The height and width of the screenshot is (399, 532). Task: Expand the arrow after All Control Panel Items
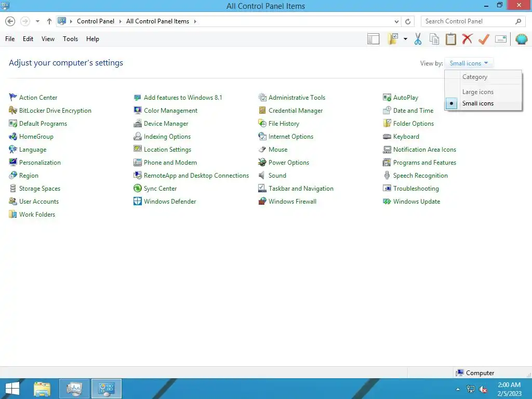pyautogui.click(x=195, y=21)
